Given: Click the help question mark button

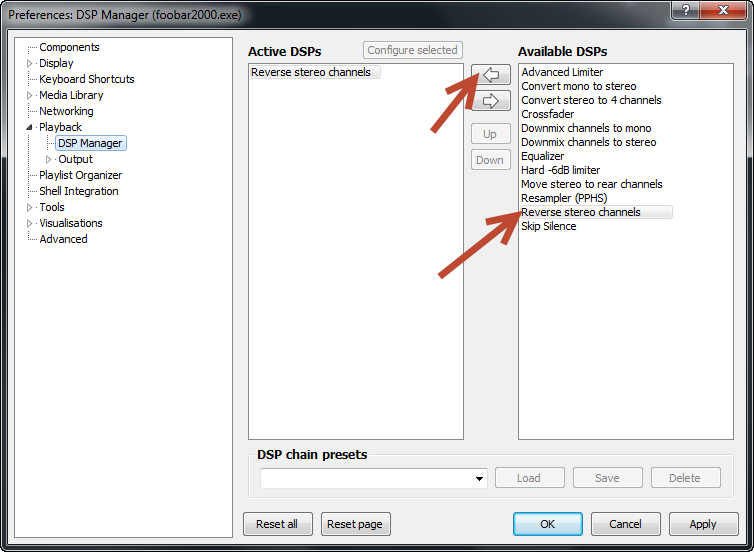Looking at the screenshot, I should 686,10.
